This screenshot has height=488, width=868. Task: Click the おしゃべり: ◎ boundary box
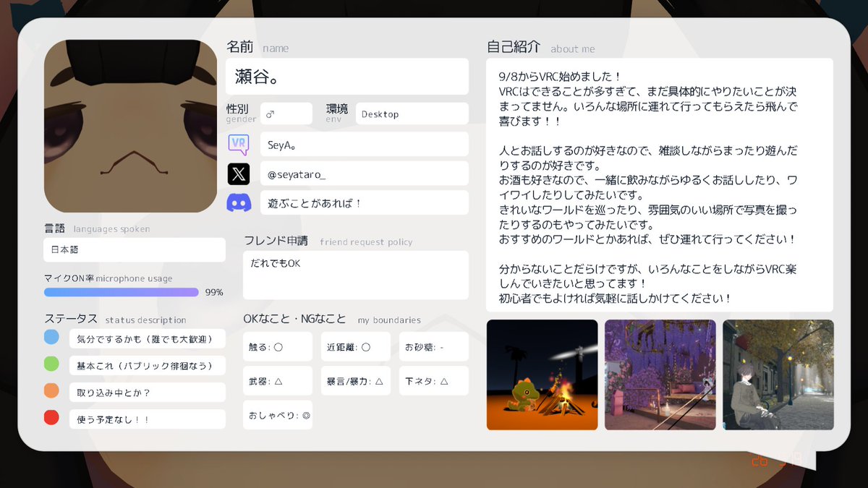(278, 415)
